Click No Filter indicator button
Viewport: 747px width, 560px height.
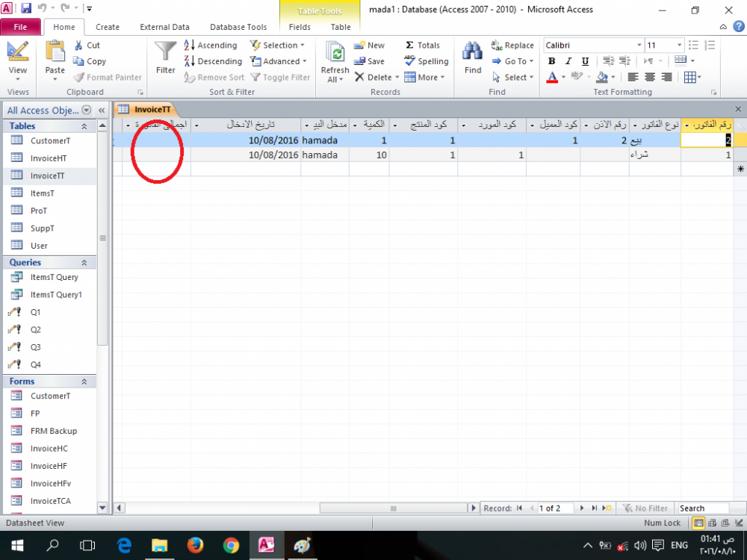click(x=645, y=508)
